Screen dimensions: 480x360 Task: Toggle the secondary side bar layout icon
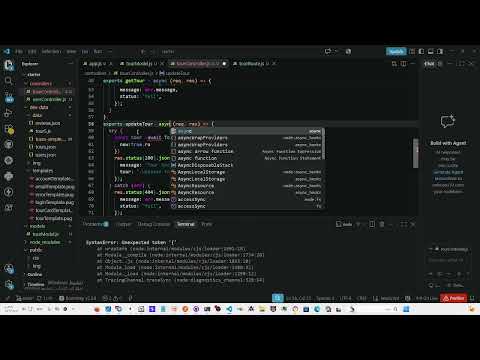click(440, 51)
